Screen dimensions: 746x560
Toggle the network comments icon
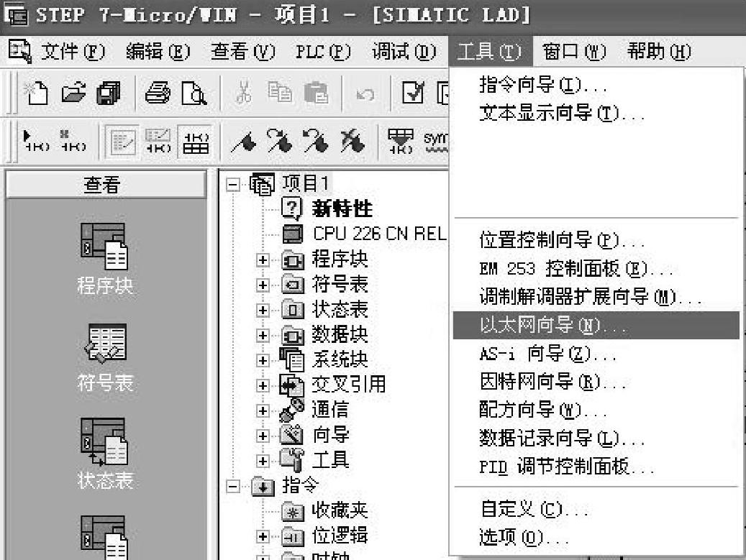click(x=158, y=141)
